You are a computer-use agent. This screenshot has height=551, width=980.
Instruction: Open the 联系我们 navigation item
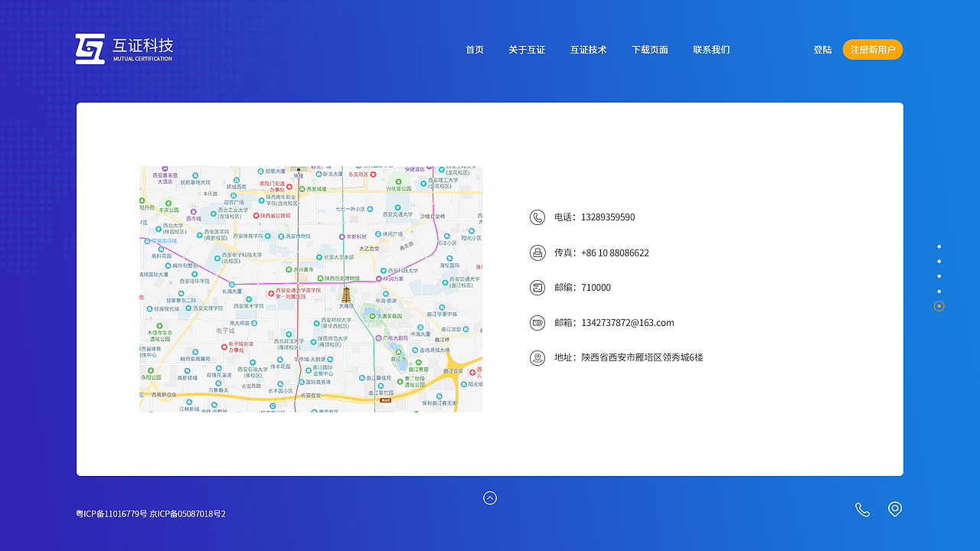tap(711, 49)
